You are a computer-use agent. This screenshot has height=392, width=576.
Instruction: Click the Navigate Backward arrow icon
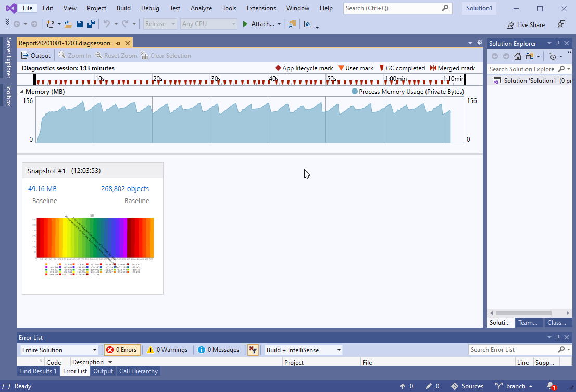pos(17,24)
